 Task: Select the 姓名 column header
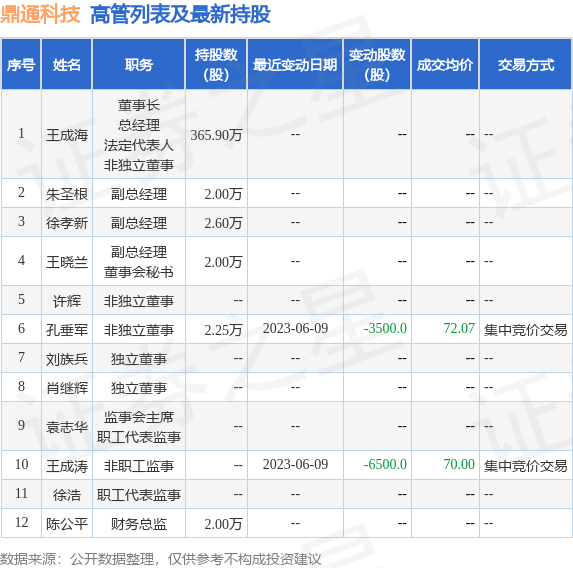click(x=67, y=65)
